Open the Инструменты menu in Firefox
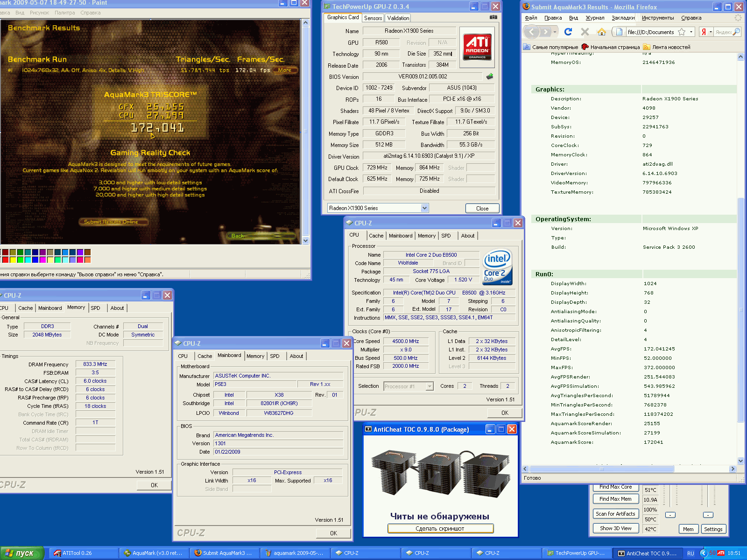The image size is (747, 560). pos(658,18)
